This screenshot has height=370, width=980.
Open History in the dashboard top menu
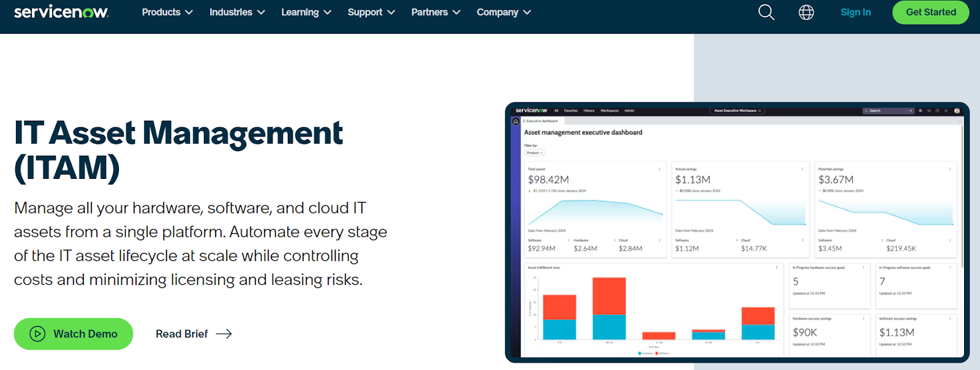pyautogui.click(x=589, y=111)
